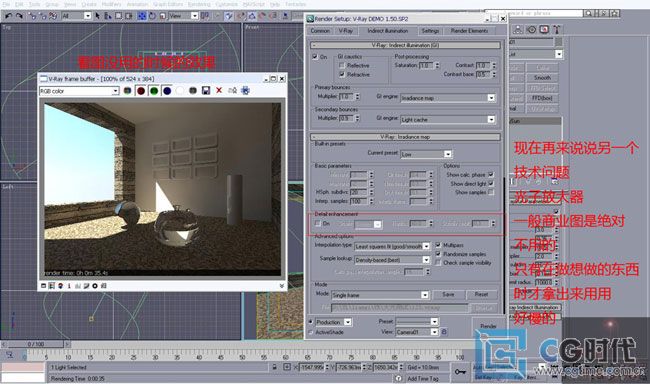The image size is (650, 384).
Task: Collapse the V-Ray Irradiance map rollout
Action: 405,136
